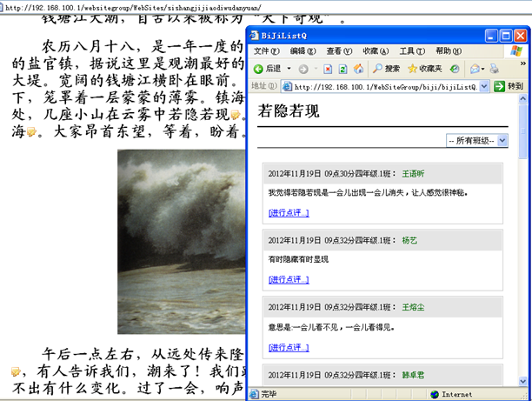
Task: Click the Stop loading icon
Action: coord(327,69)
